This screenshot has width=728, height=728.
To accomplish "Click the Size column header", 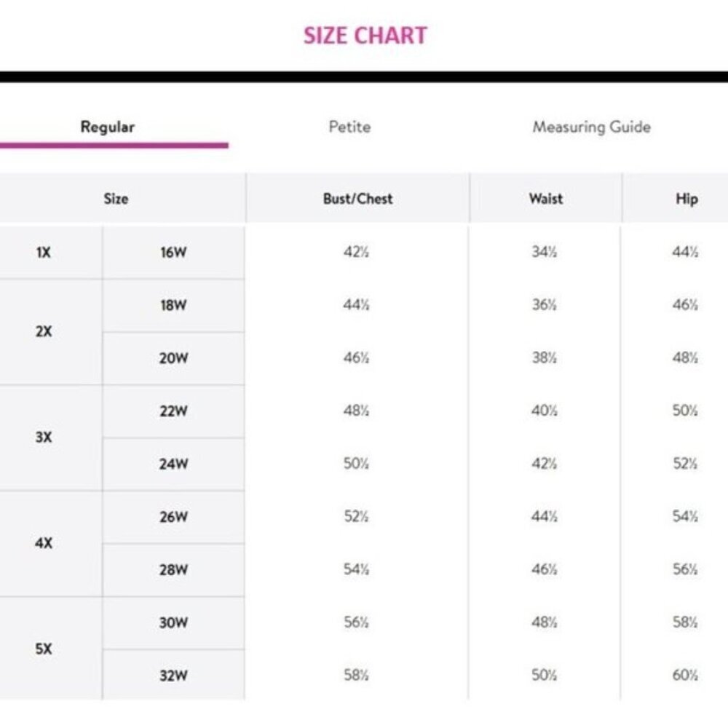I will (x=116, y=199).
